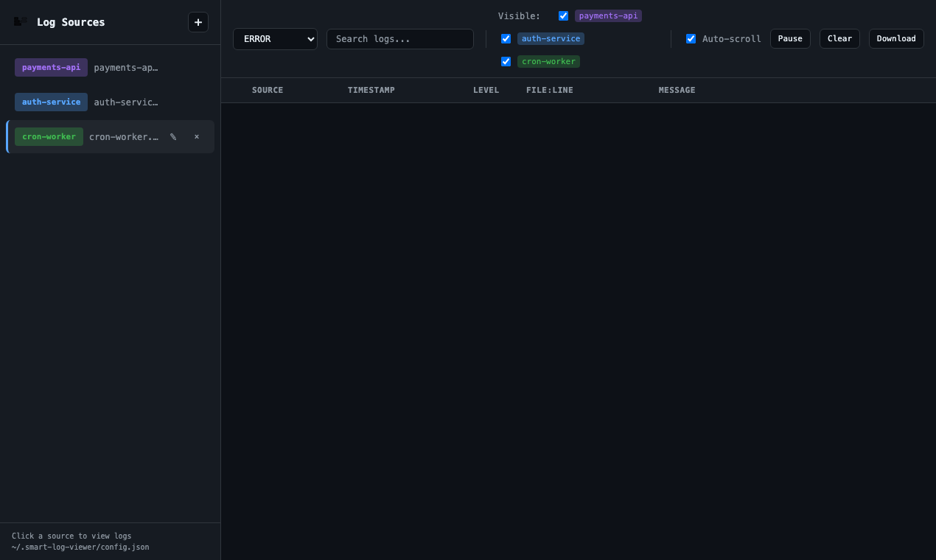
Task: Disable the cron-worker visibility checkbox
Action: tap(506, 61)
